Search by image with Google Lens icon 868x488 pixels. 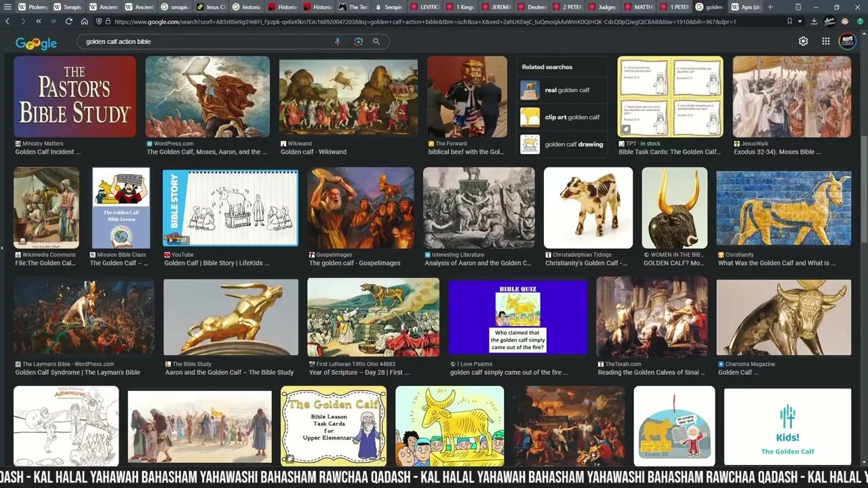(358, 41)
